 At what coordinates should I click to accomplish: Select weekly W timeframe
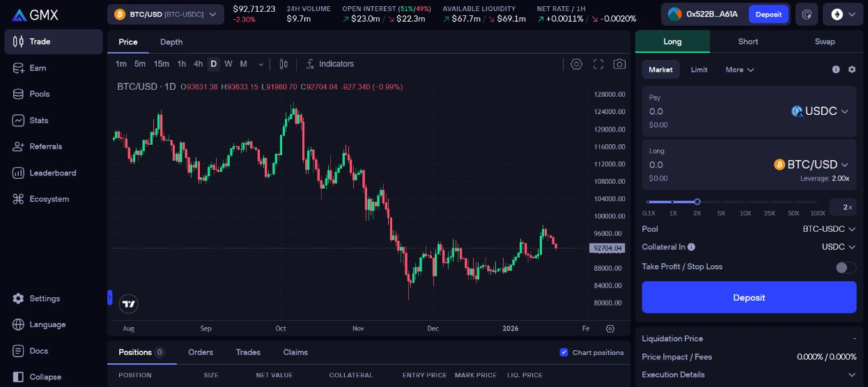click(x=228, y=64)
